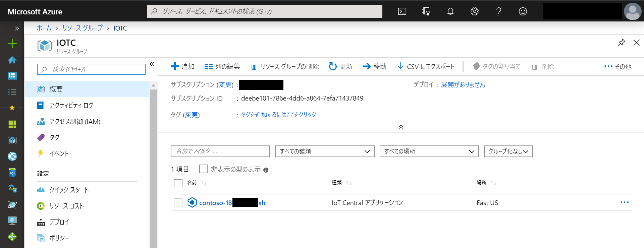Click CSV にエクスポート button
644x248 pixels.
click(x=426, y=66)
